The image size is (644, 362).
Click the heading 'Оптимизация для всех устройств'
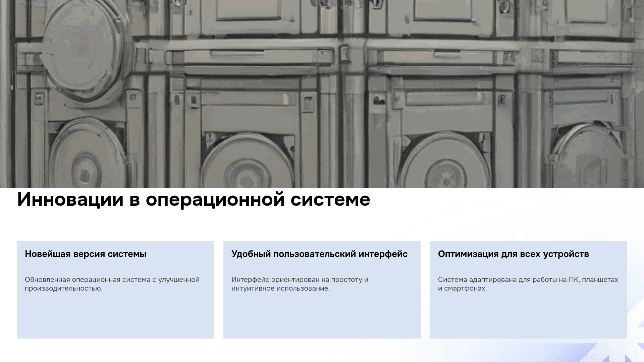[x=514, y=254]
